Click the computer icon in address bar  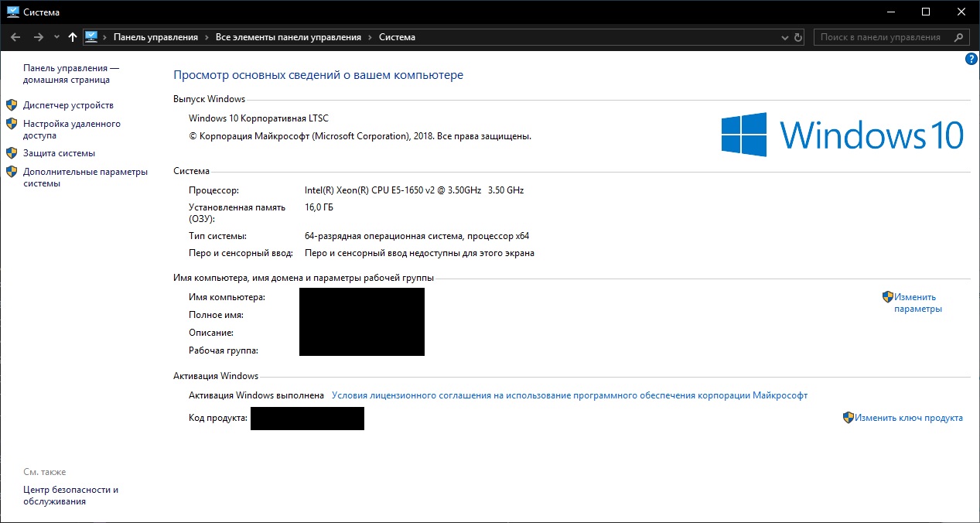(91, 36)
